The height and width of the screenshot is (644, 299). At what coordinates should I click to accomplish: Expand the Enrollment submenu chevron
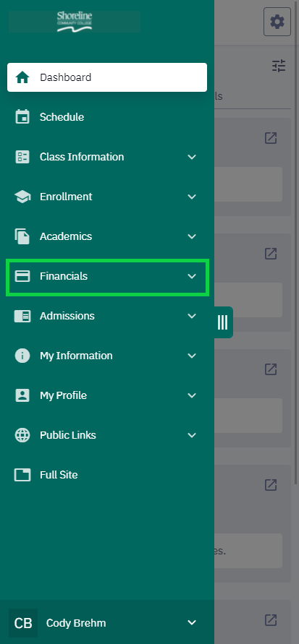click(x=192, y=197)
